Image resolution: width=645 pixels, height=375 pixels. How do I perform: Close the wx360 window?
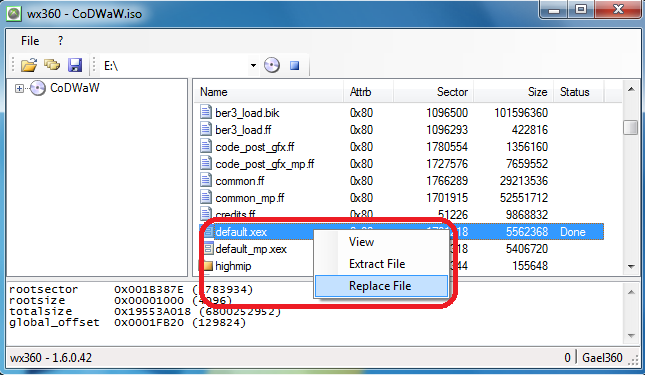click(x=618, y=10)
